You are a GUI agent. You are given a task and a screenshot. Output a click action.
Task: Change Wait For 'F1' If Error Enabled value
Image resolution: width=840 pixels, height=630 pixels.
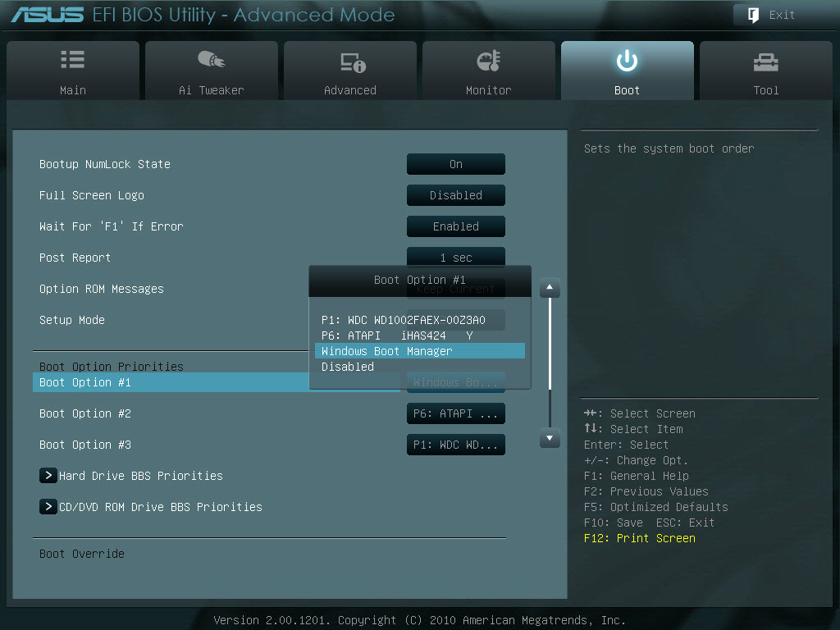click(x=456, y=226)
